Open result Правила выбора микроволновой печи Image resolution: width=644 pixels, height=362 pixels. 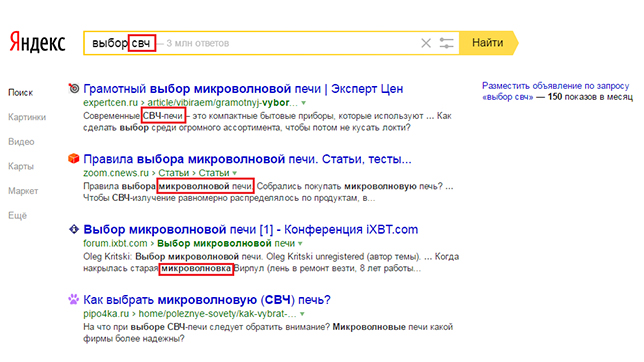click(247, 159)
